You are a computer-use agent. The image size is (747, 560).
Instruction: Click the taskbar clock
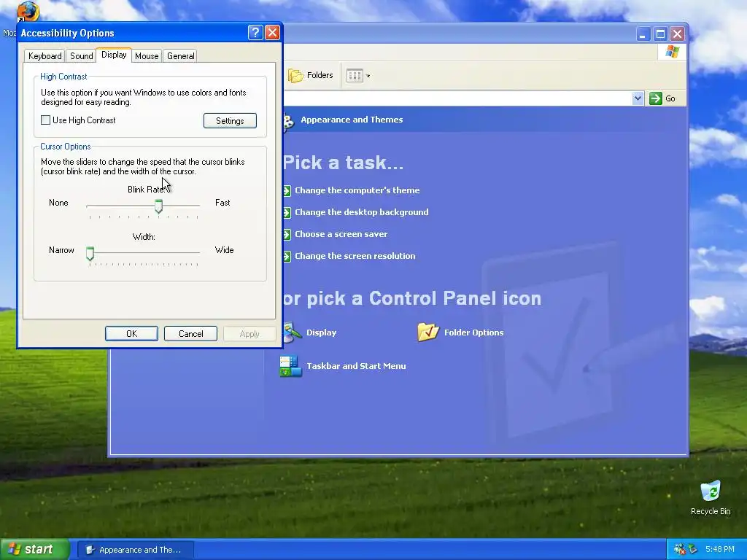(x=719, y=549)
